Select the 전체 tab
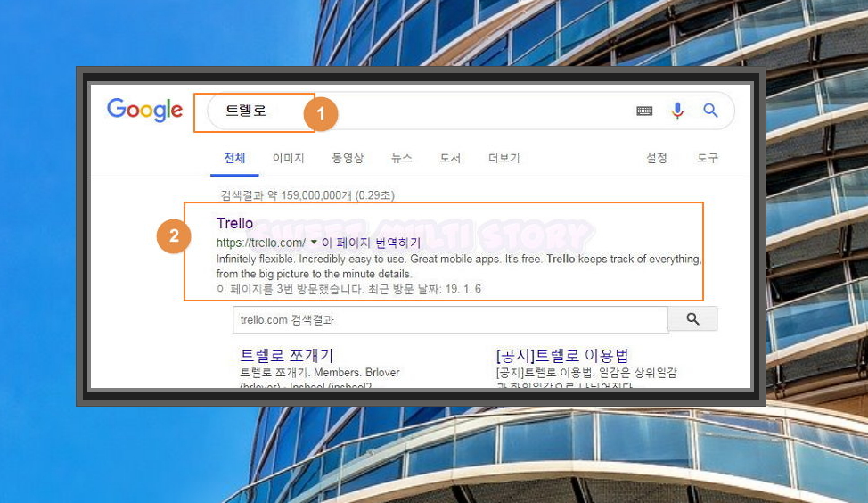Screen dimensions: 868x503 tap(234, 159)
